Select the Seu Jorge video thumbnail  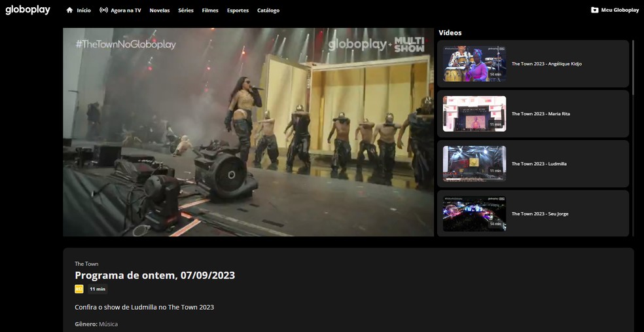[474, 213]
